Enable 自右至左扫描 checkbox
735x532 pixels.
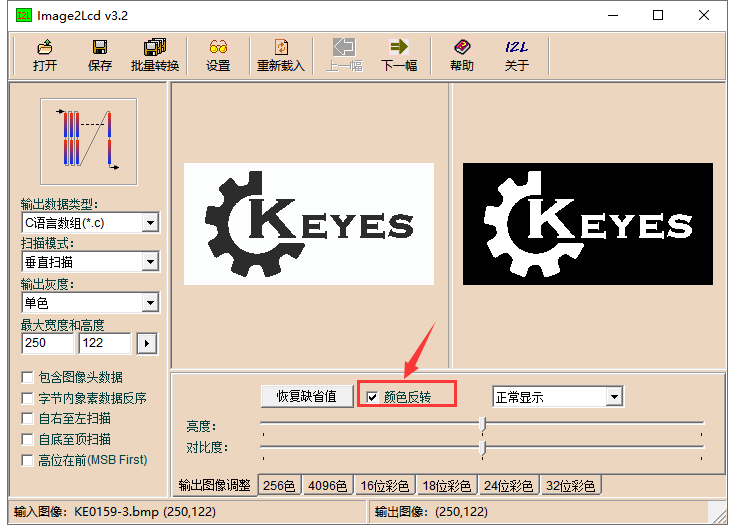pos(28,419)
